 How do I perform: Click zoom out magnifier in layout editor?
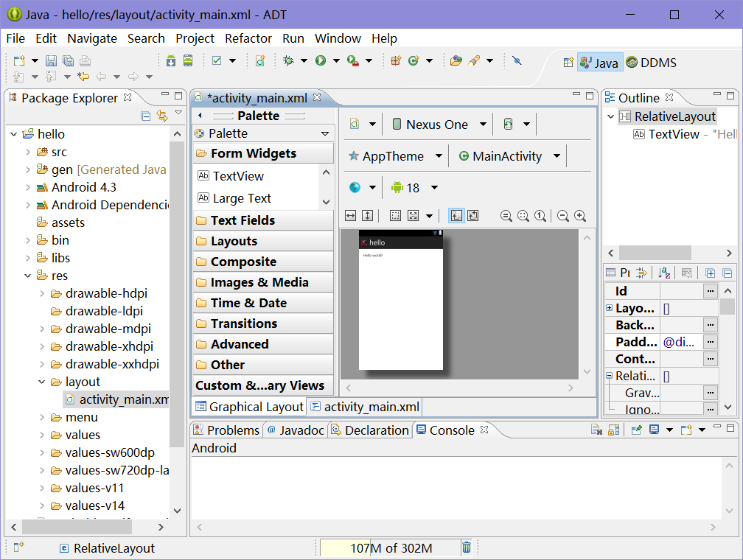563,216
